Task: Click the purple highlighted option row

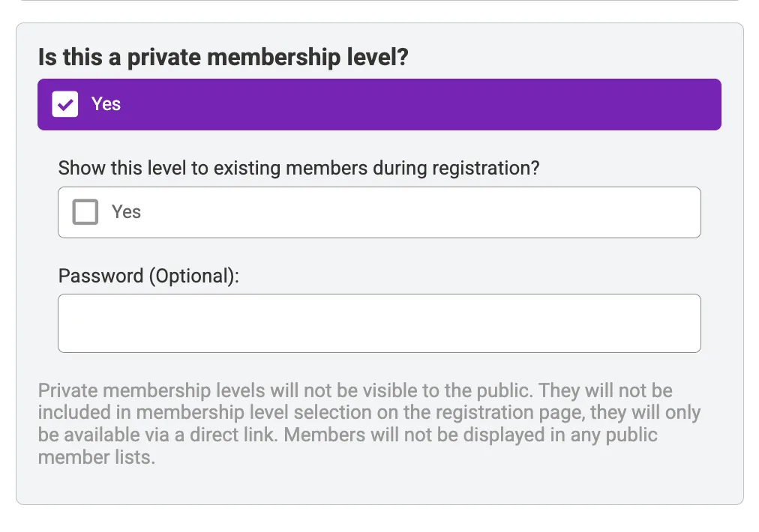Action: click(379, 104)
